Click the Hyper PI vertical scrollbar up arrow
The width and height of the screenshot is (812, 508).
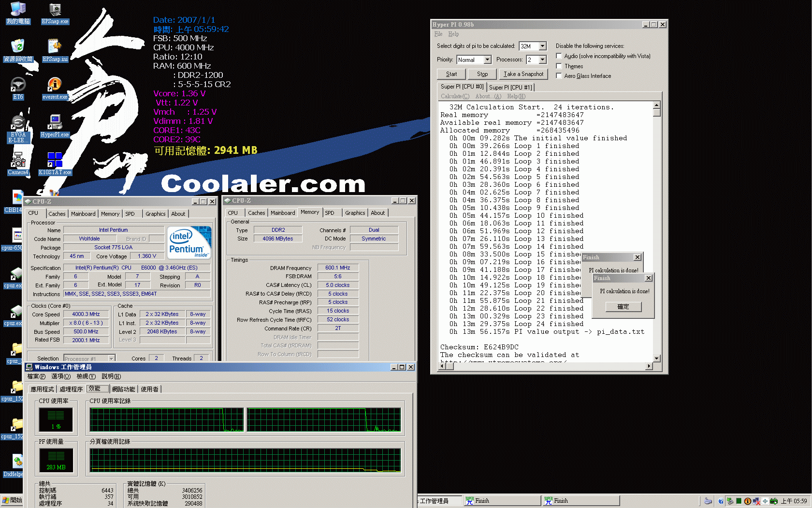click(656, 105)
